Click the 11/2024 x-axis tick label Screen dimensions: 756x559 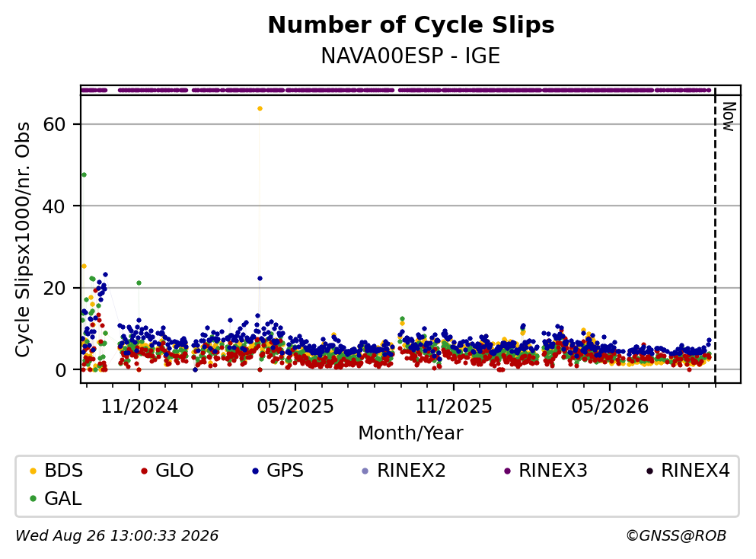[x=139, y=407]
